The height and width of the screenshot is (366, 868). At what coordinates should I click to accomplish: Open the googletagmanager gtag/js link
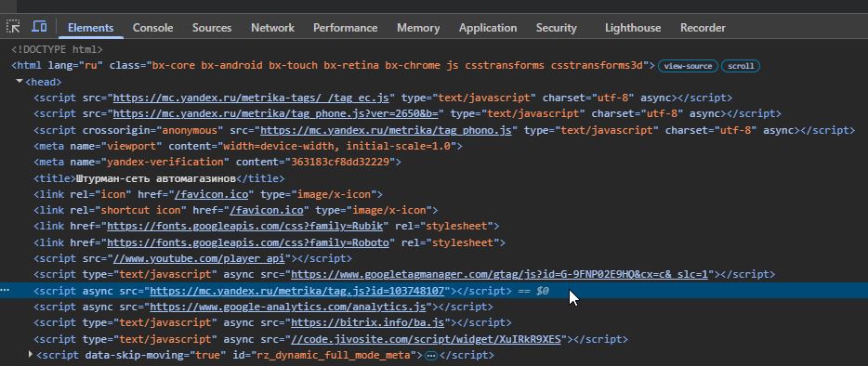coord(499,275)
